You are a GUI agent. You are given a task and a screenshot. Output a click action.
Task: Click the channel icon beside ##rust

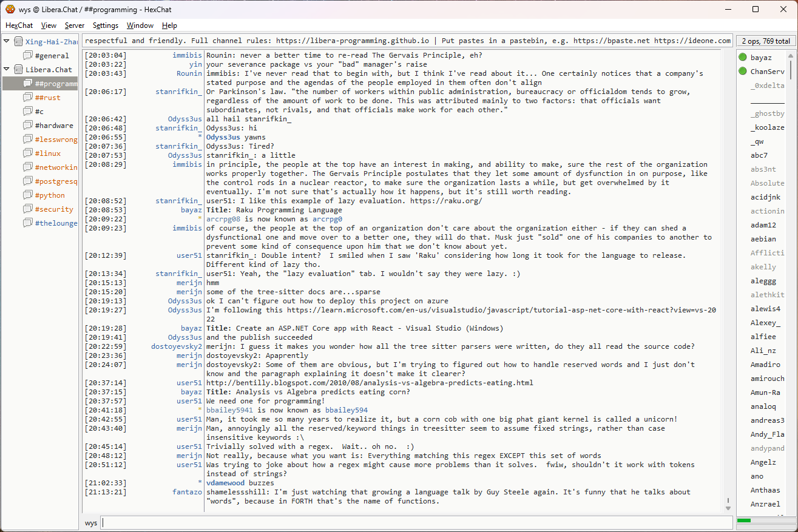coord(28,98)
